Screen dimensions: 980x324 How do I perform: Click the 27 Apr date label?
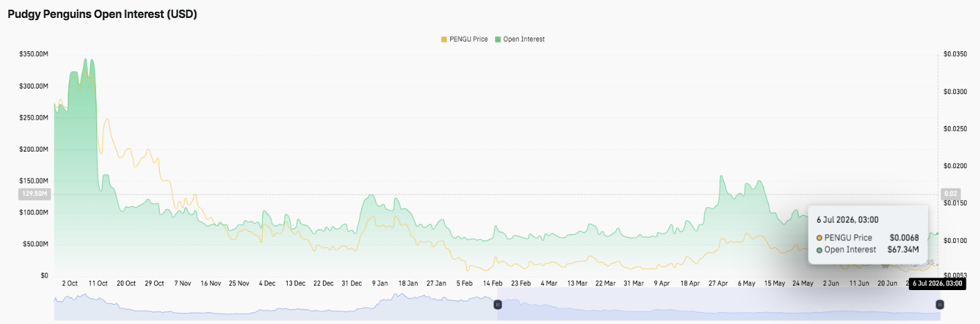click(719, 284)
